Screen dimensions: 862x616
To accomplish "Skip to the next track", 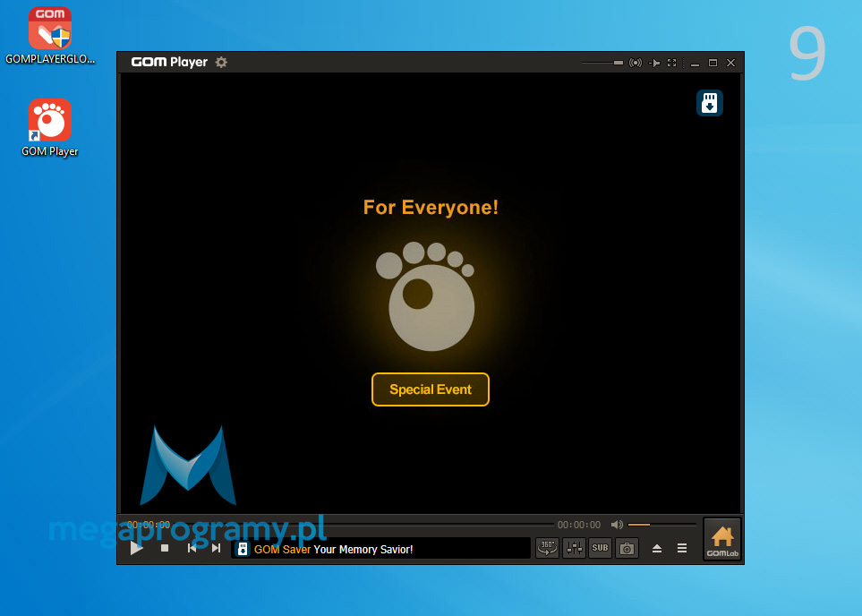I will click(x=216, y=548).
